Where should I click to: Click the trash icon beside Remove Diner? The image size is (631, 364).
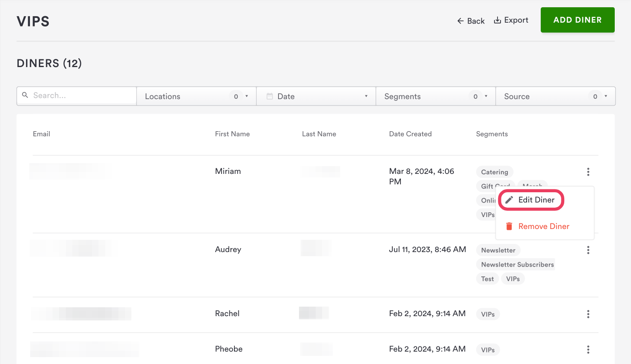509,226
